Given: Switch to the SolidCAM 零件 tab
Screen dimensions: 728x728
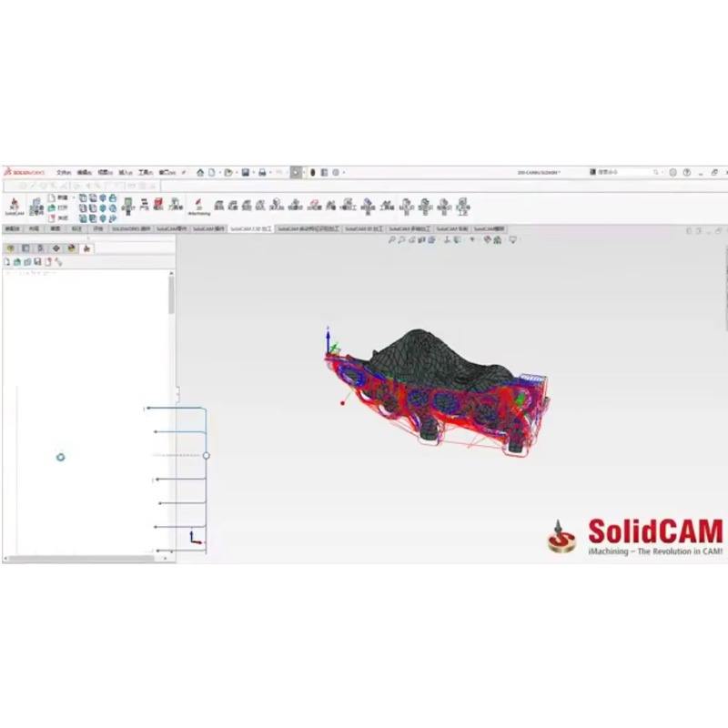Looking at the screenshot, I should coord(171,229).
